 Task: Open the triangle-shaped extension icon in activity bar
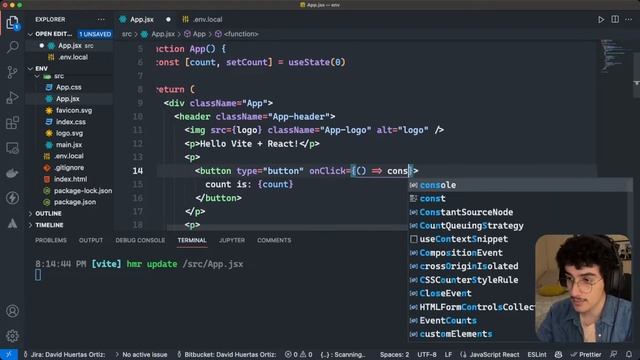tap(12, 223)
